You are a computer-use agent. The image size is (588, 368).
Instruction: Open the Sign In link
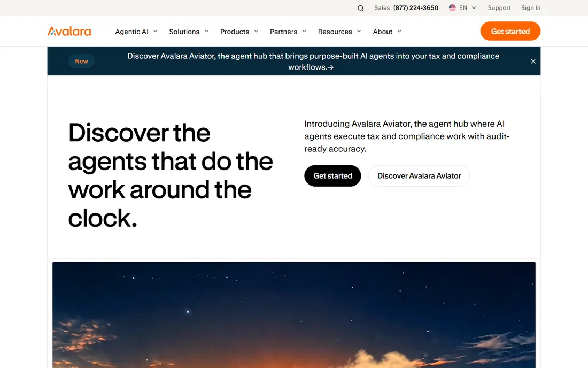coord(531,8)
